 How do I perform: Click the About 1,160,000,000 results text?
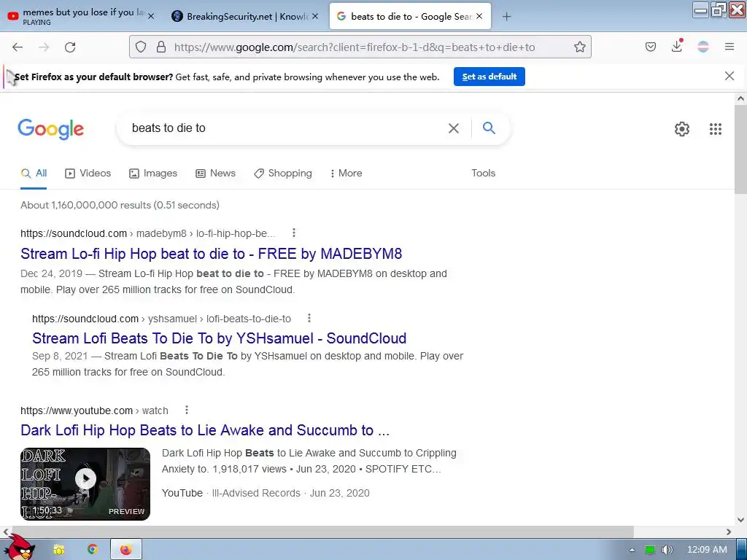tap(120, 205)
